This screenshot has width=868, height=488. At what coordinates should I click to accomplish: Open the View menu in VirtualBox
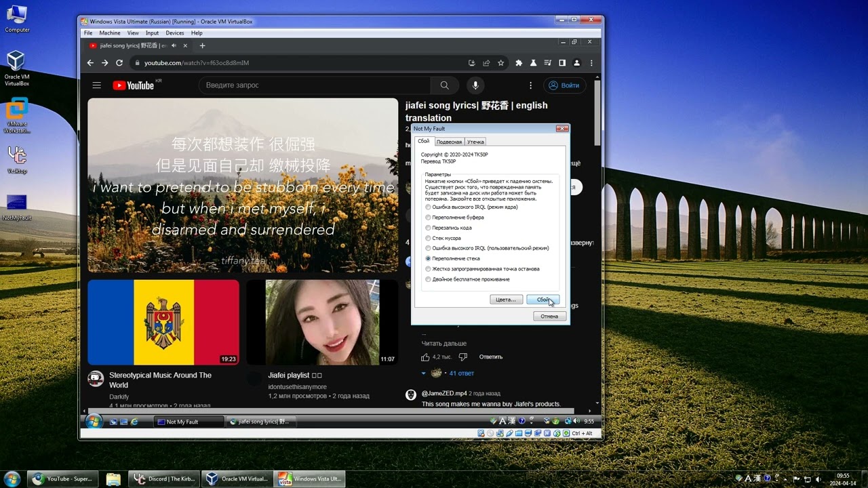click(x=133, y=33)
